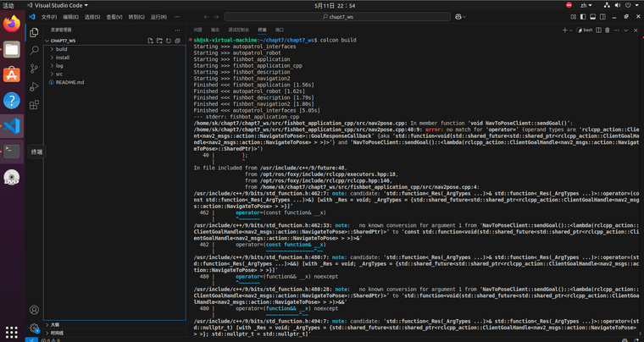The height and width of the screenshot is (342, 644).
Task: Open the 选择(S) Selection menu
Action: [92, 17]
